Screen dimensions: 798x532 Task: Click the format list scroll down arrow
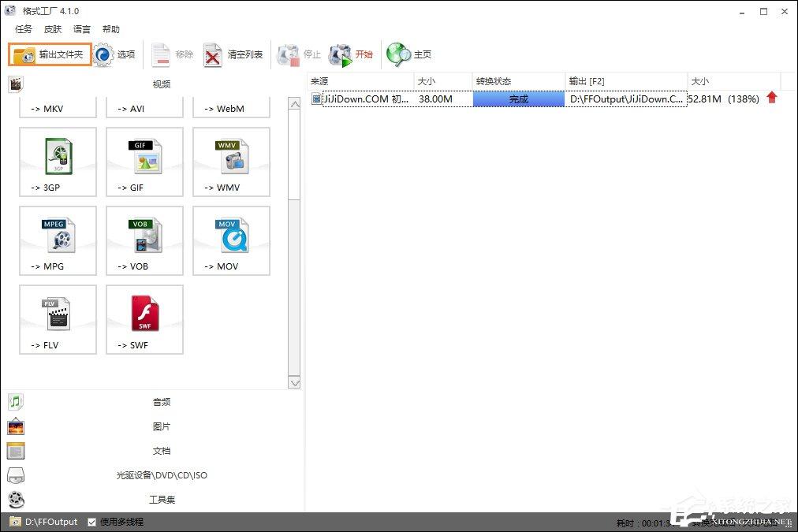[294, 382]
